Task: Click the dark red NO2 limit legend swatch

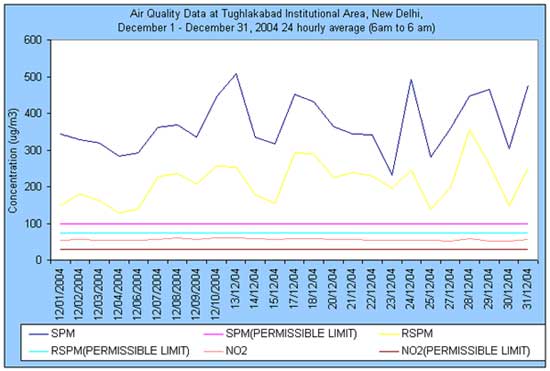Action: (389, 351)
